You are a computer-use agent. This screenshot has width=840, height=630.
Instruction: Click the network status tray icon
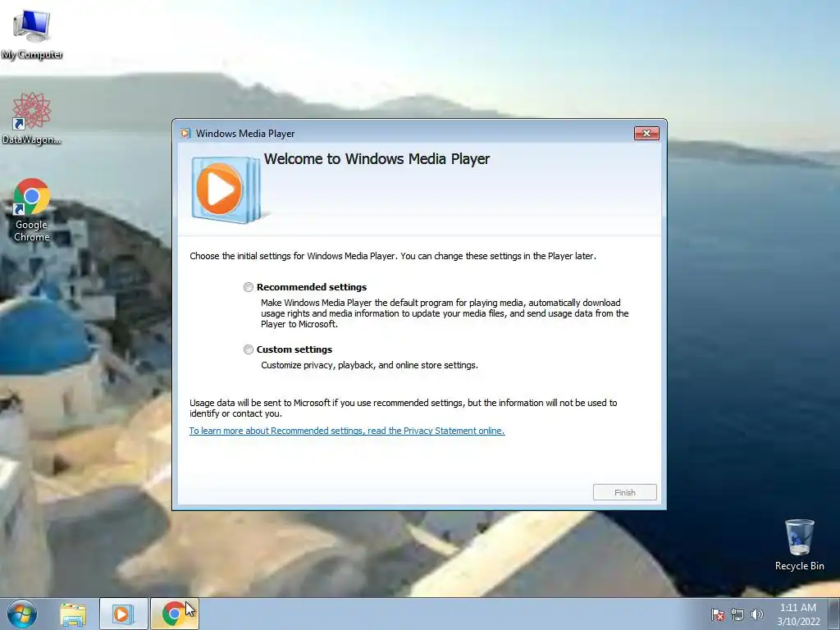click(737, 614)
